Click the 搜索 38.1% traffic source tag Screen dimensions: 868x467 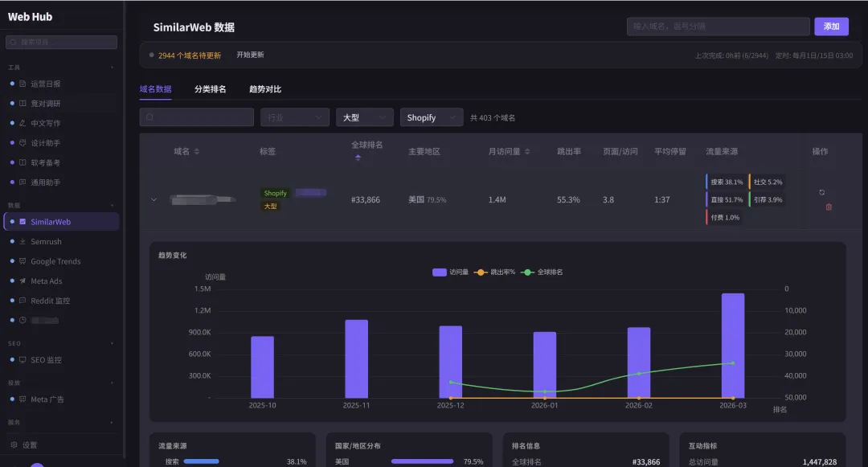(726, 182)
